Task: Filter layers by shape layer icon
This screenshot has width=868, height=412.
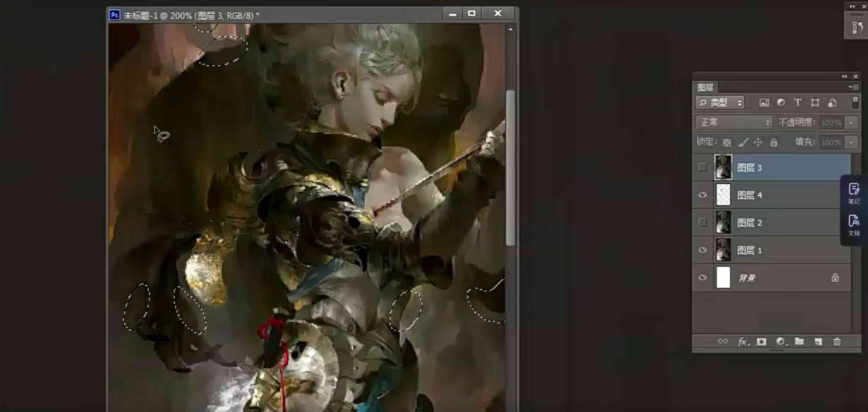Action: pyautogui.click(x=815, y=102)
